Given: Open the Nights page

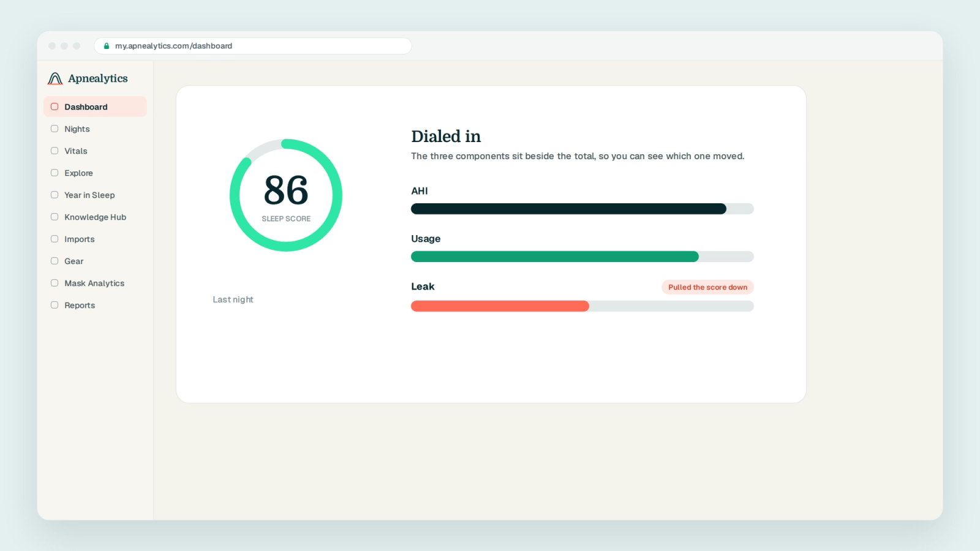Looking at the screenshot, I should tap(95, 129).
